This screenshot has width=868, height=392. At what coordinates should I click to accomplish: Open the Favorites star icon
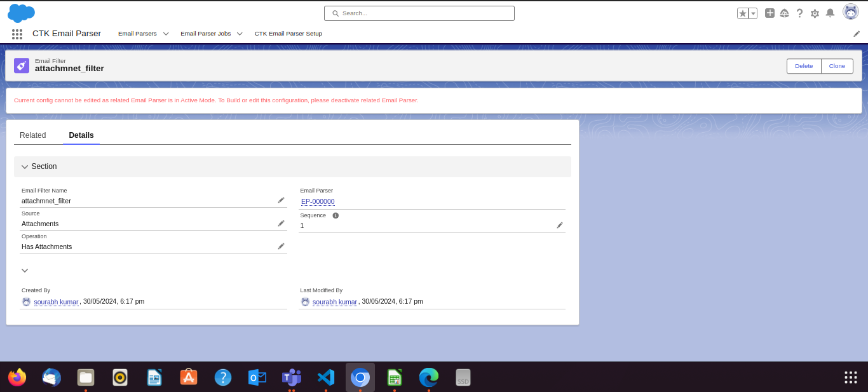tap(742, 13)
